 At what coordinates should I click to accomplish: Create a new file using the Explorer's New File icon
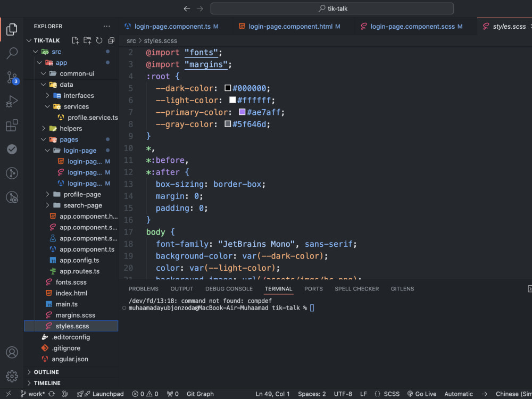[74, 40]
